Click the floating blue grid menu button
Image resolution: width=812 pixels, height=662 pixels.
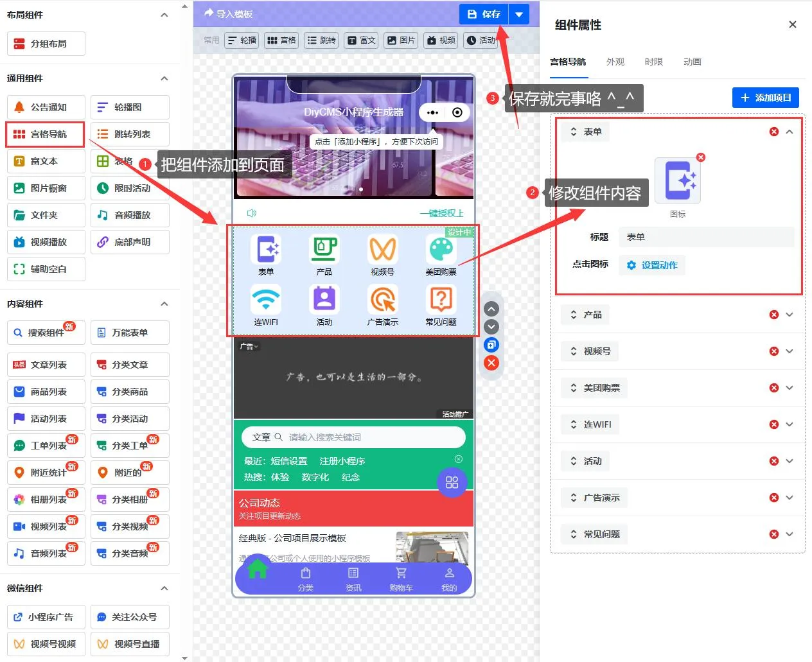click(x=452, y=482)
